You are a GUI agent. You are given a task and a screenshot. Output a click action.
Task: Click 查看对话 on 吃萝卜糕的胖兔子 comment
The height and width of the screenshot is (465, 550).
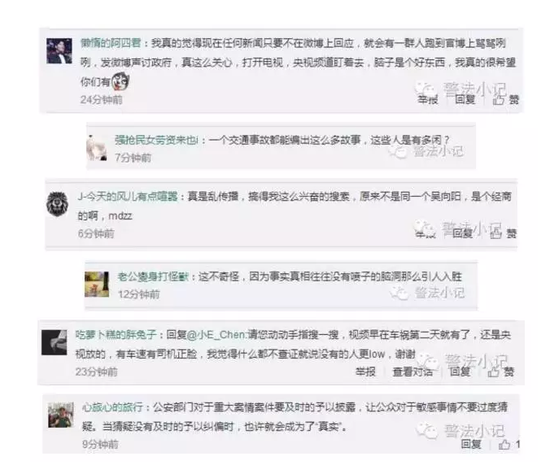[x=412, y=372]
